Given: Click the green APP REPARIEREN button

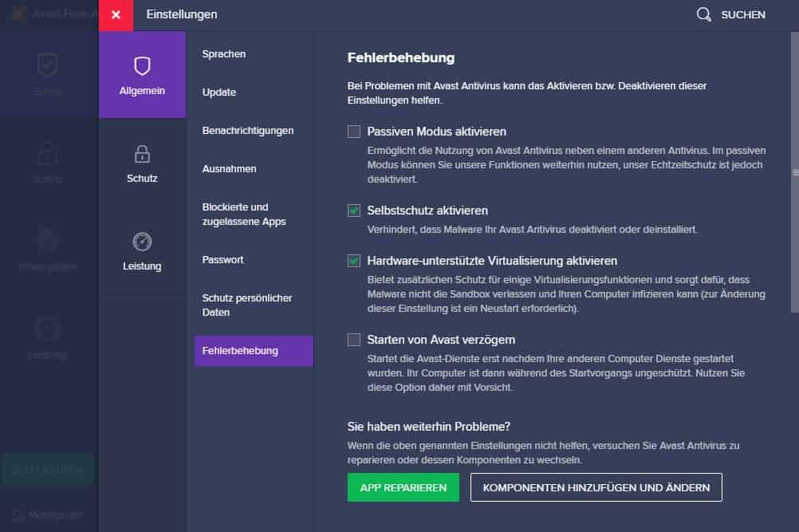Looking at the screenshot, I should pyautogui.click(x=403, y=487).
